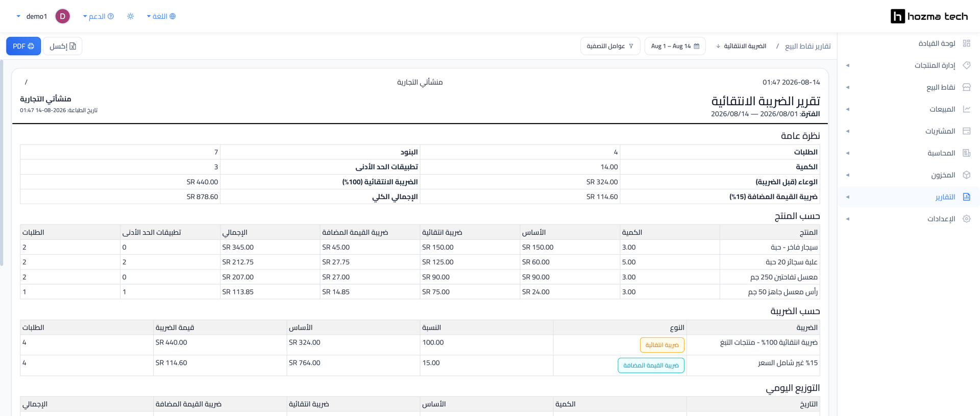This screenshot has height=416, width=980.
Task: Export report with PDF button
Action: click(23, 46)
